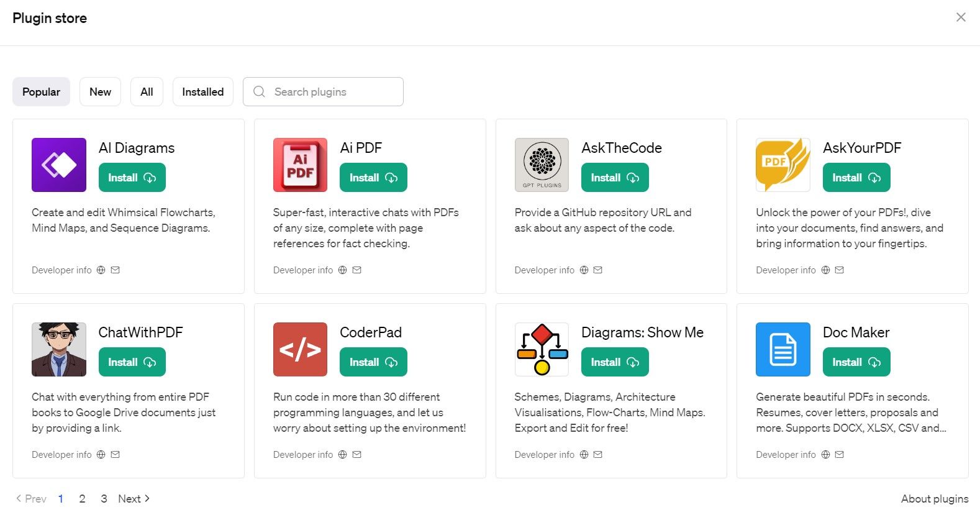Click the Ai PDF red plugin icon

[x=300, y=165]
